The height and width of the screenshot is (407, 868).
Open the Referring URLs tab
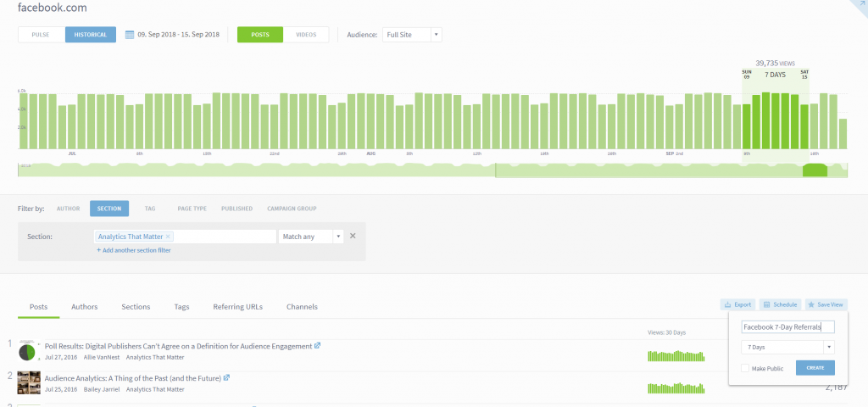click(238, 307)
